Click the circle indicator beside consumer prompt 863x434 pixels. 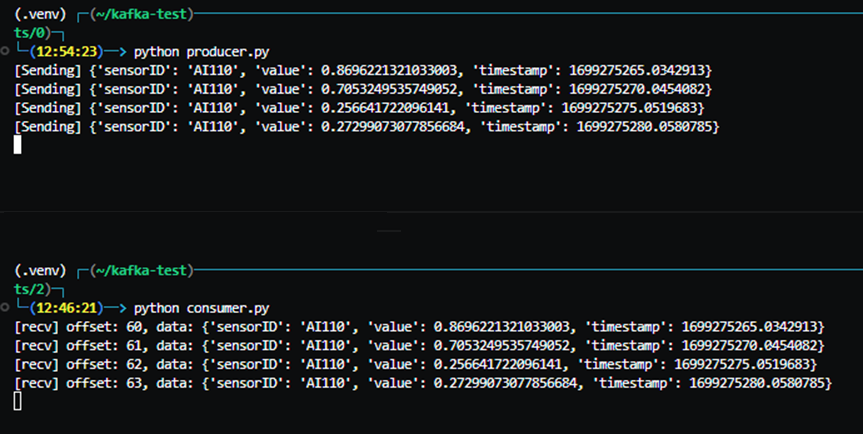coord(5,307)
